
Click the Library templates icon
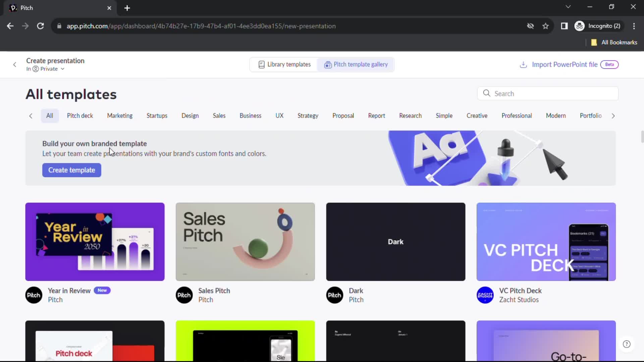(261, 64)
